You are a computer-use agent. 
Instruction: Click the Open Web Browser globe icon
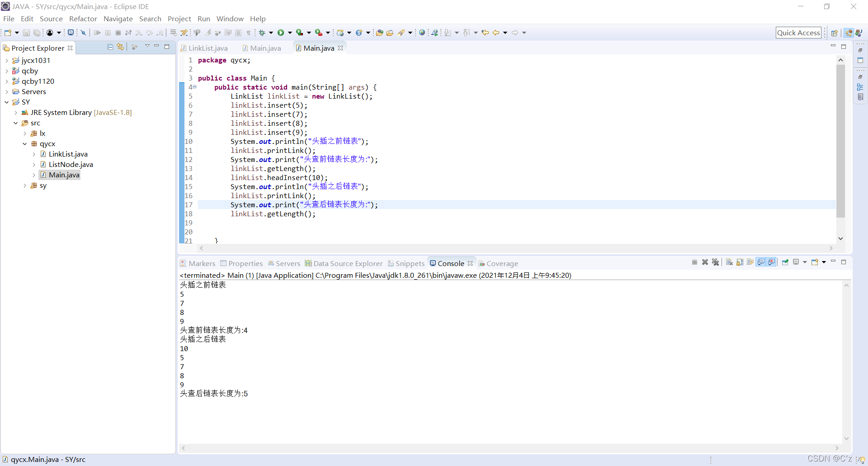point(422,33)
